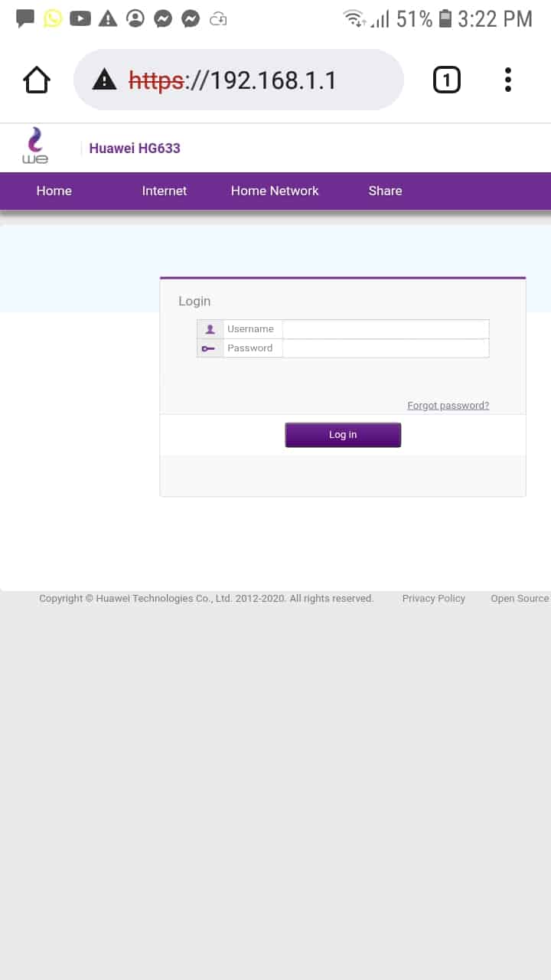Switch to the Internet tab
The width and height of the screenshot is (551, 980).
[x=164, y=191]
